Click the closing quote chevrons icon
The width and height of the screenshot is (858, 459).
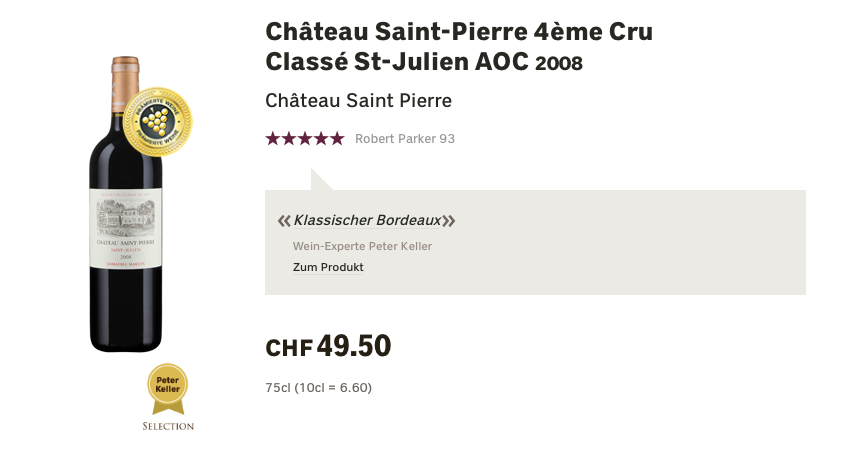[449, 221]
